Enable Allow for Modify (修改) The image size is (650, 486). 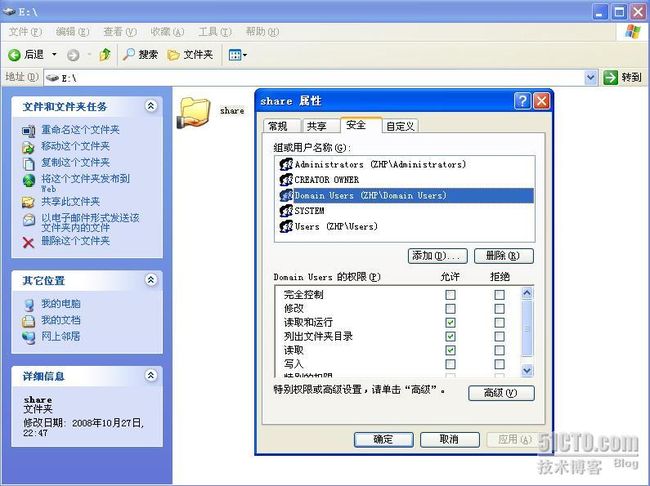pyautogui.click(x=450, y=309)
